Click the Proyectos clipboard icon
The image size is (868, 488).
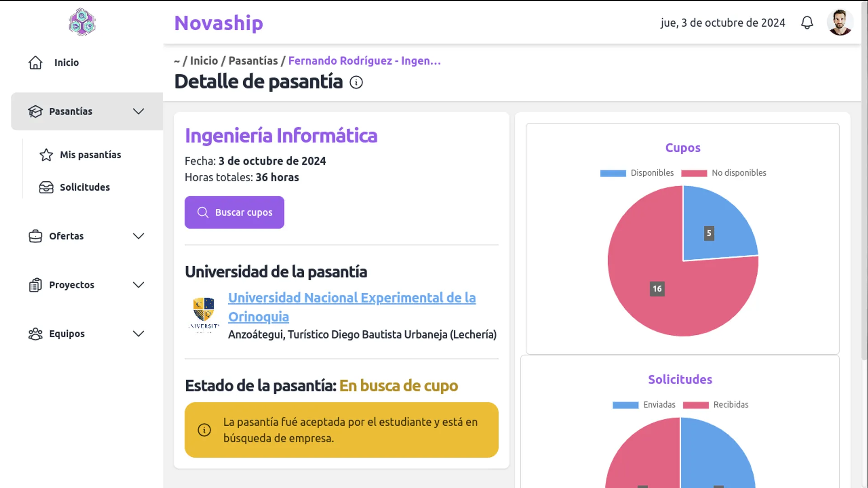point(35,285)
